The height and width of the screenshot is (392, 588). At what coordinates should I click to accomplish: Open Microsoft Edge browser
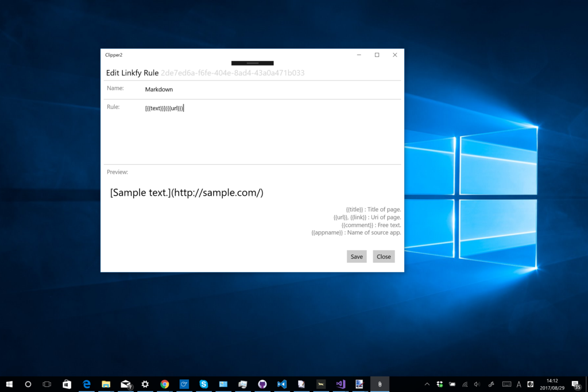click(87, 384)
